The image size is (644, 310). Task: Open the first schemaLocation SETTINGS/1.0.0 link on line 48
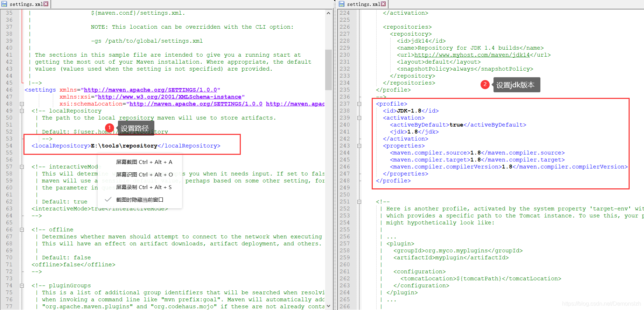coord(196,104)
